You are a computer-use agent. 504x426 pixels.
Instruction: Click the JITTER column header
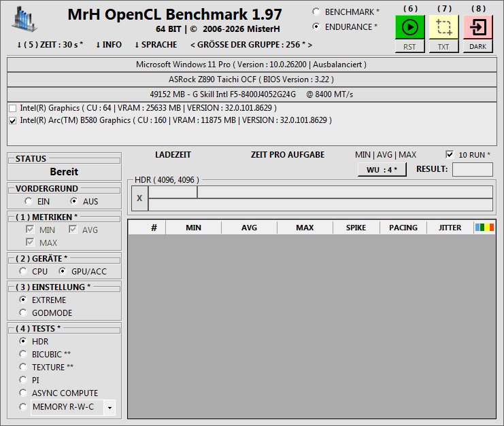pos(450,228)
